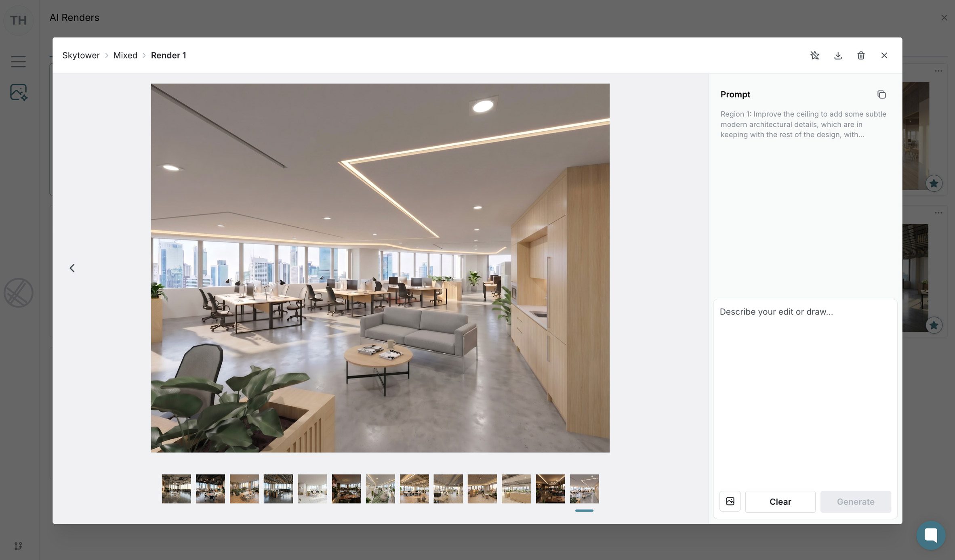955x560 pixels.
Task: Select the tenth render thumbnail
Action: click(482, 489)
